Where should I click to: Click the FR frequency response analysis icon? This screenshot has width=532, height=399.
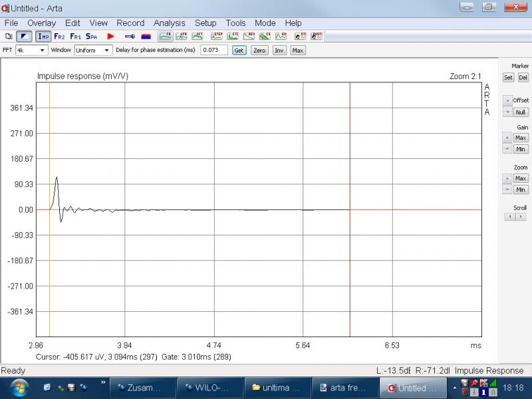coord(165,36)
